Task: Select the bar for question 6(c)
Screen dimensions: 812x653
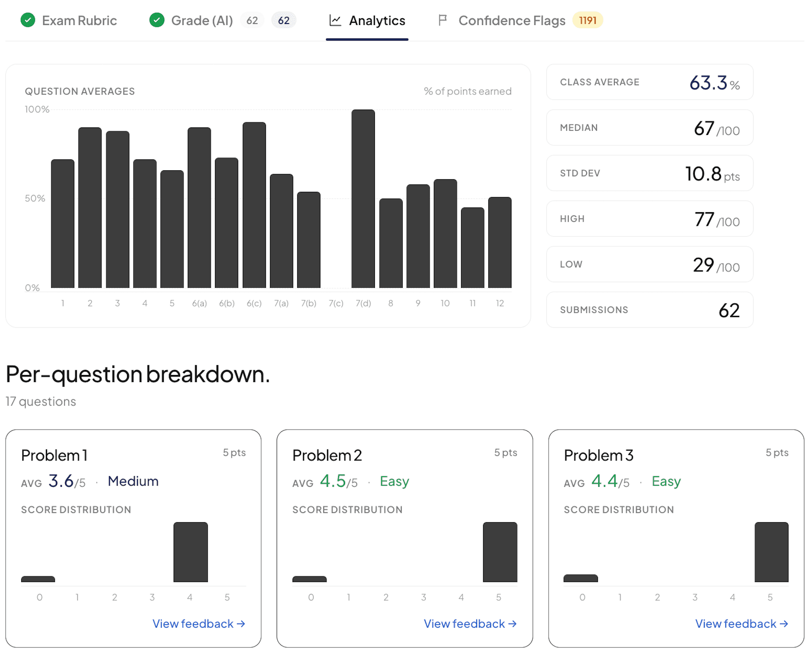Action: [x=254, y=205]
